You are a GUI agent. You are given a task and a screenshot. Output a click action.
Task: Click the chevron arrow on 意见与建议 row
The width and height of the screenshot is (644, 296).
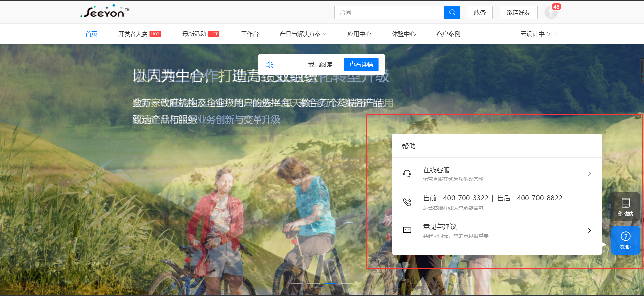click(589, 230)
